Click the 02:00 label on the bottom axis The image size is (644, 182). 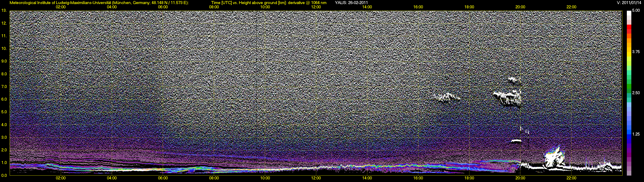click(x=61, y=178)
